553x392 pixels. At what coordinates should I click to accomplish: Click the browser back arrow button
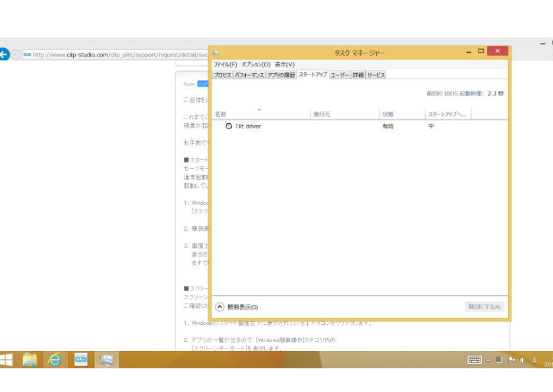click(x=4, y=54)
